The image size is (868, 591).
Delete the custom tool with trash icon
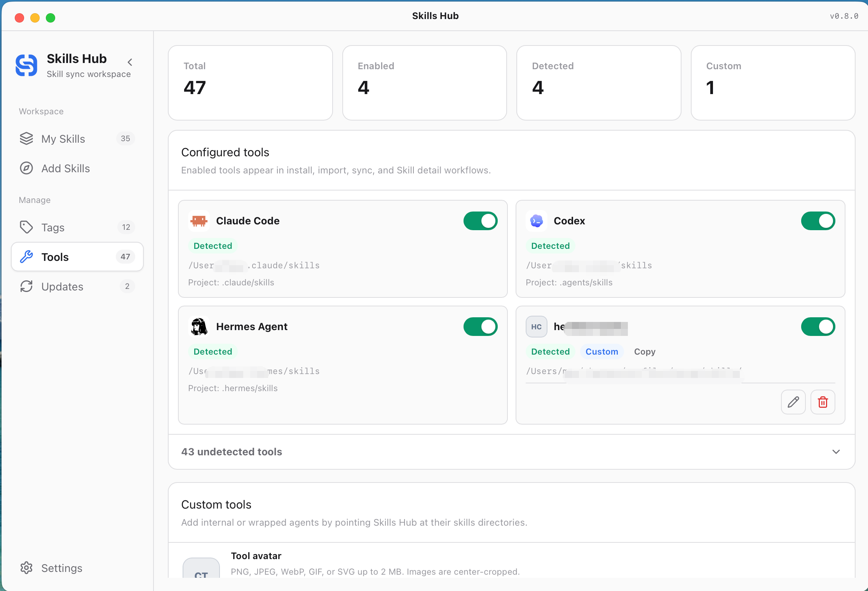pyautogui.click(x=823, y=402)
